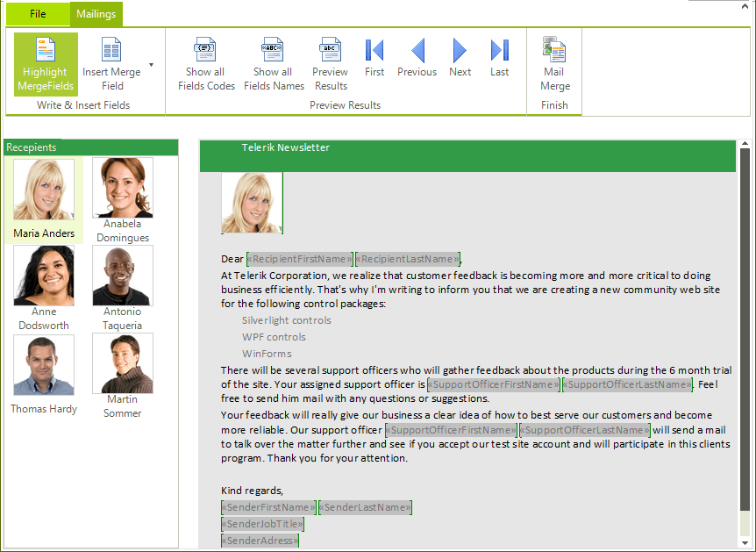
Task: Click the Kind regards, line
Action: 252,491
